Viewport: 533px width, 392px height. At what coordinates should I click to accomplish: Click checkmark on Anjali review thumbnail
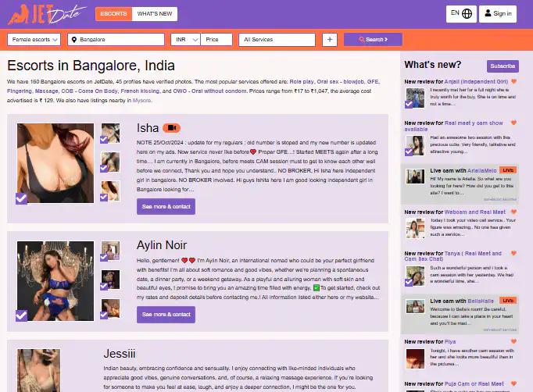tap(409, 105)
